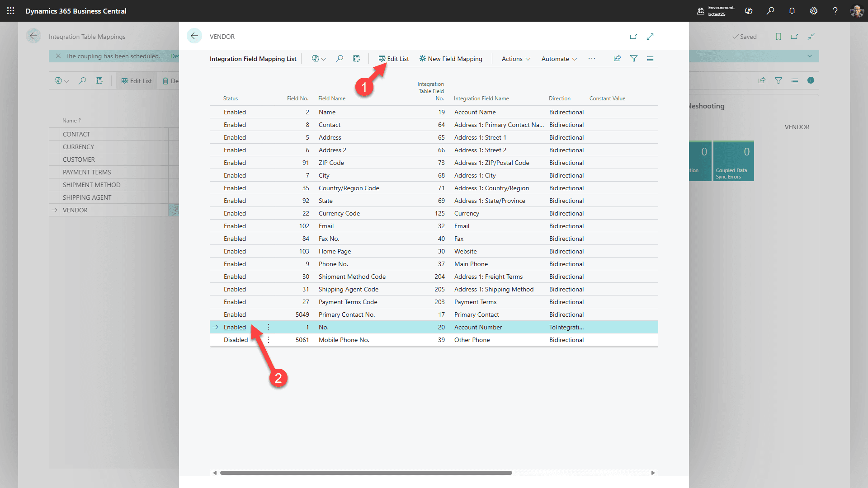868x488 pixels.
Task: Open the notifications bell
Action: pyautogui.click(x=792, y=11)
